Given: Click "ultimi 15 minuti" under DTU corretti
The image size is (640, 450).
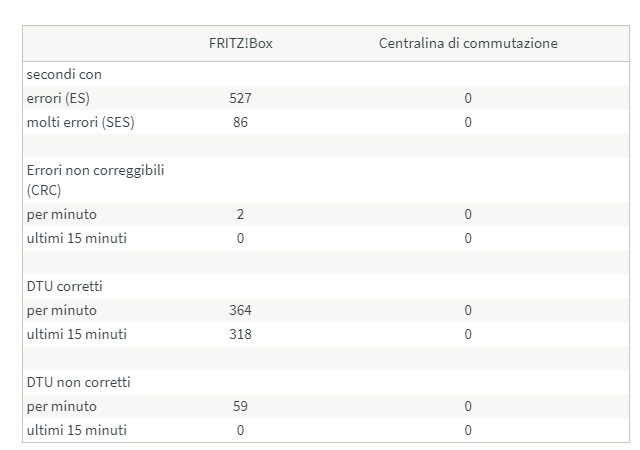Looking at the screenshot, I should click(77, 334).
